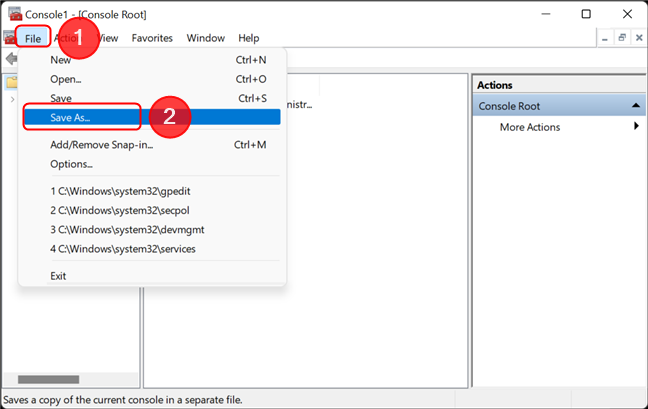648x409 pixels.
Task: Open recent file services
Action: [x=152, y=249]
